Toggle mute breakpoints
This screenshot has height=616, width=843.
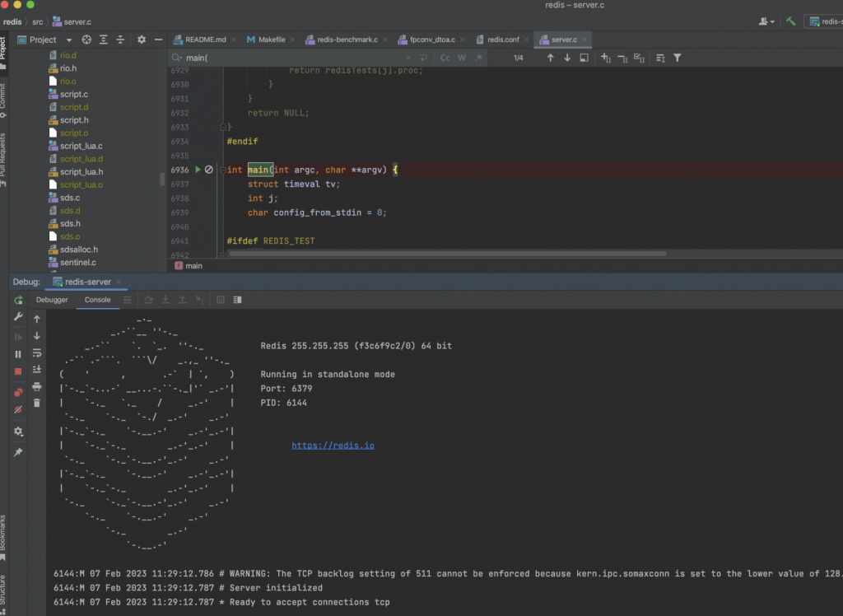tap(18, 409)
